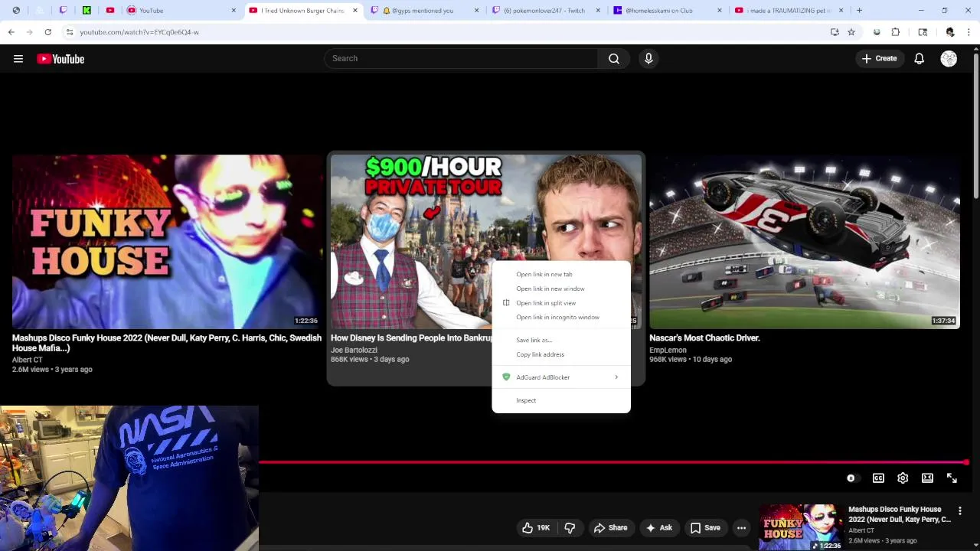Open the browser extensions puzzle icon
The height and width of the screenshot is (551, 980).
[x=896, y=32]
